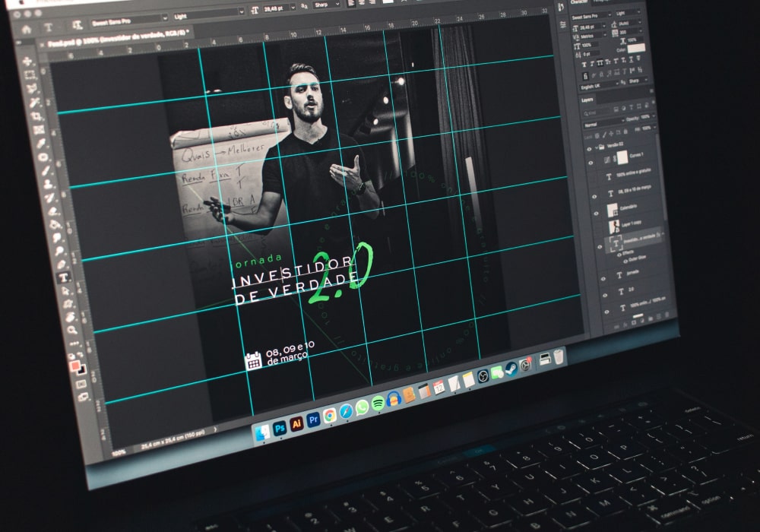Apply Faux Bold in the Character panel

(584, 64)
